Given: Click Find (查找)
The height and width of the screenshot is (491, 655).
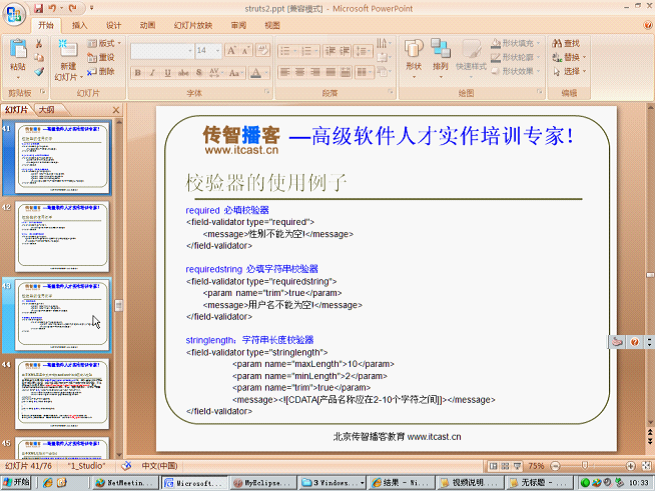Looking at the screenshot, I should [566, 43].
